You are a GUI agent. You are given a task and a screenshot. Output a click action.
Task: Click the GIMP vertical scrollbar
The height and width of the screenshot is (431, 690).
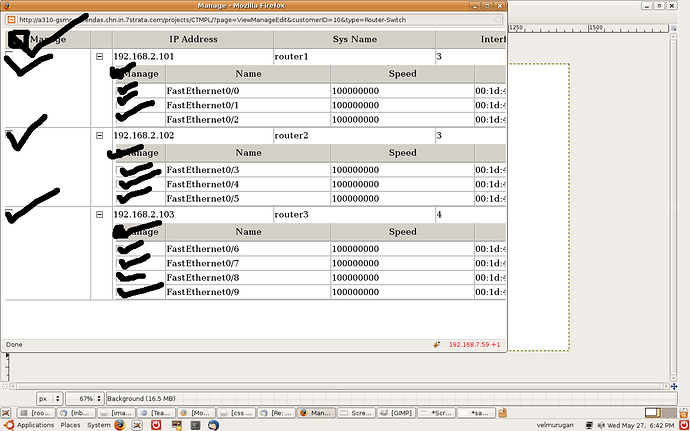[x=674, y=207]
